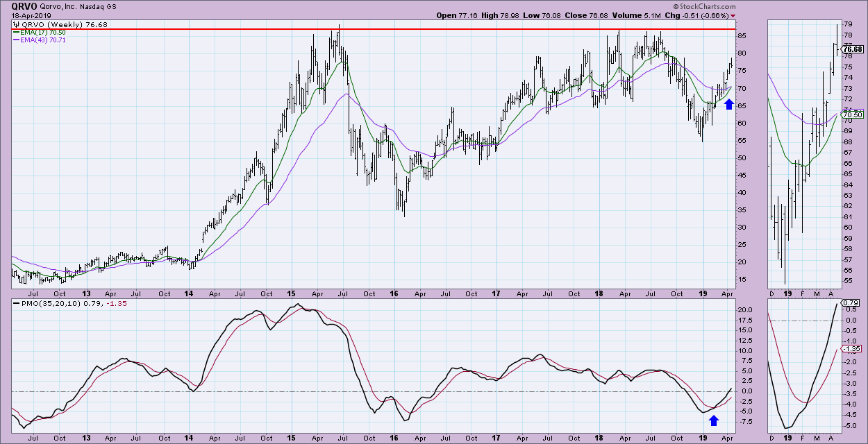
Task: Click the boxed 70.50 EMA value tag
Action: (851, 114)
